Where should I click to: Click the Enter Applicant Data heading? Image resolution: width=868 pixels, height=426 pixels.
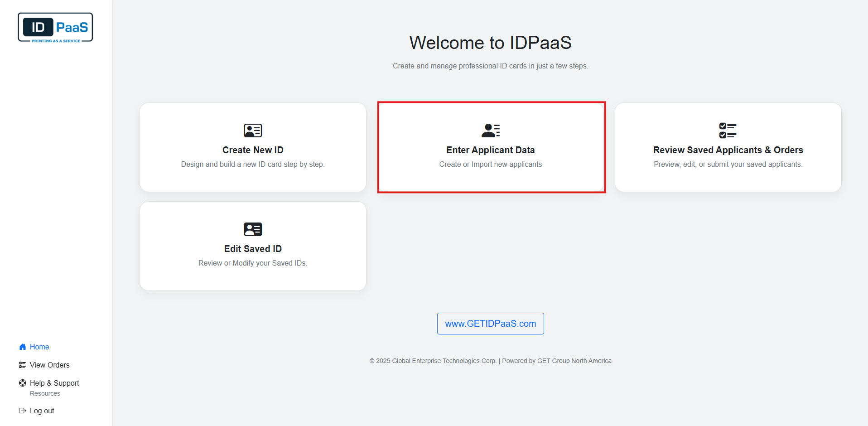pyautogui.click(x=490, y=150)
